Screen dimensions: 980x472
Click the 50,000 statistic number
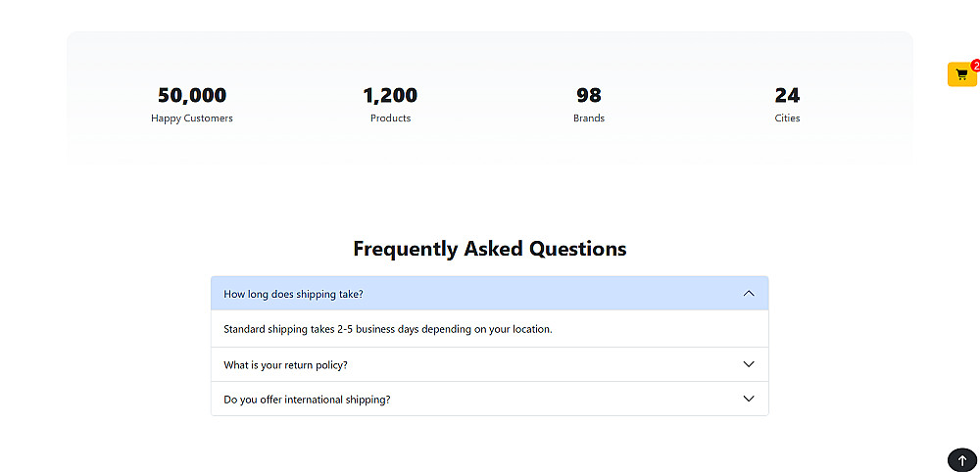coord(192,96)
